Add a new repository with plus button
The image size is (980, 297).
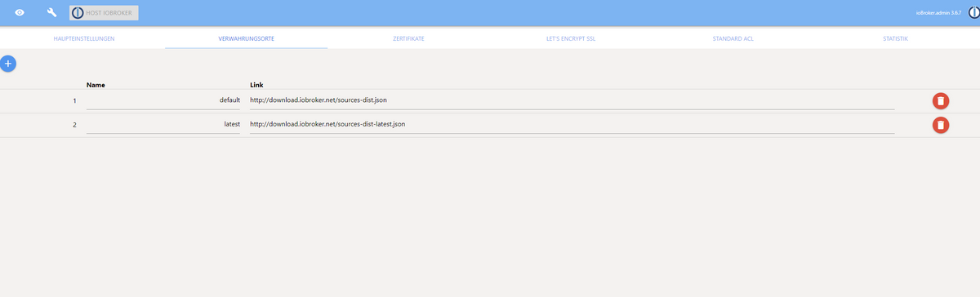point(8,63)
